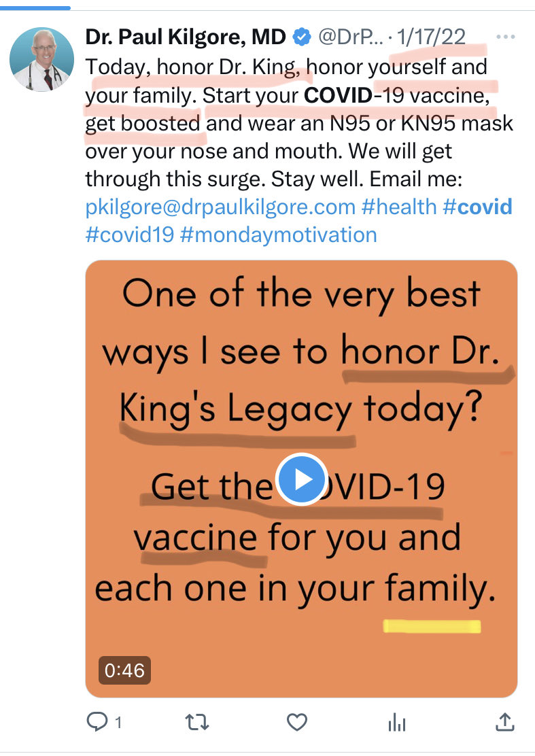Click the pkilgore@drpaulkilgore.com email link
The width and height of the screenshot is (535, 756).
220,207
